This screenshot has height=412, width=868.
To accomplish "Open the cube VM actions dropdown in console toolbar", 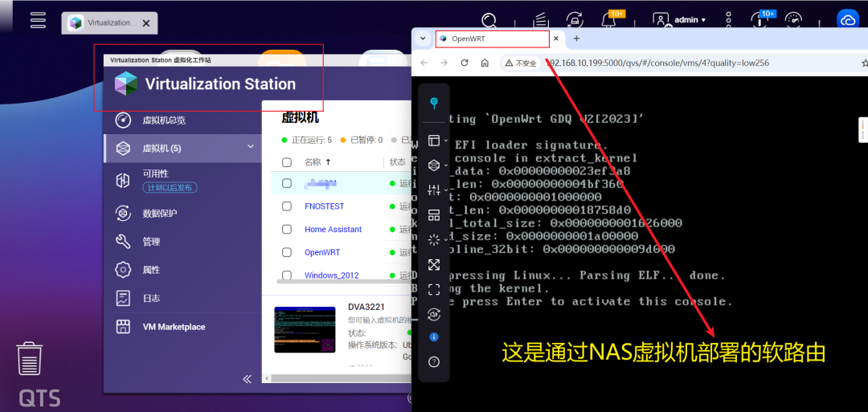I will 437,165.
